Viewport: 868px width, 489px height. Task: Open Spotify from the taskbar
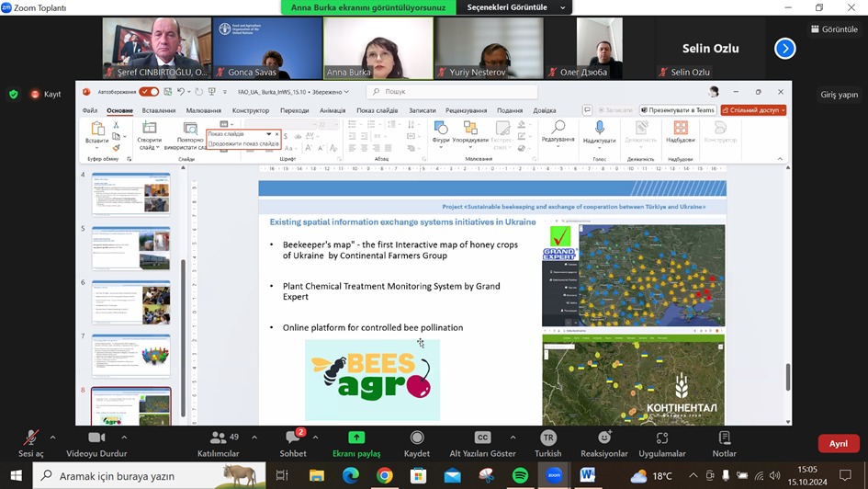(x=520, y=476)
